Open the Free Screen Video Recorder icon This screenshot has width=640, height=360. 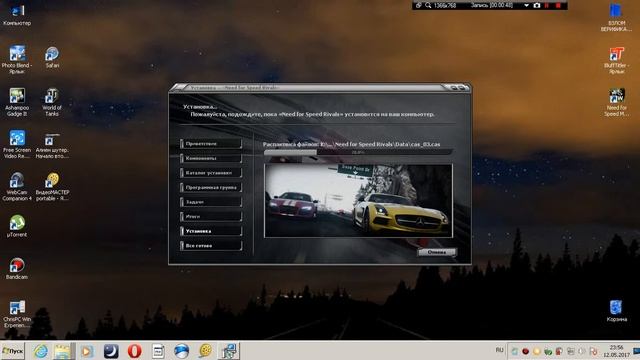[17, 144]
